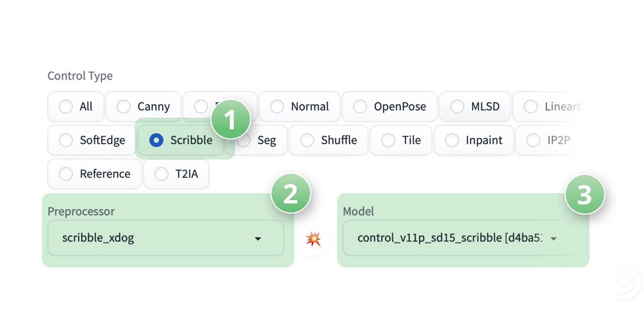Click the green step 1 badge
The height and width of the screenshot is (322, 644).
pyautogui.click(x=230, y=120)
